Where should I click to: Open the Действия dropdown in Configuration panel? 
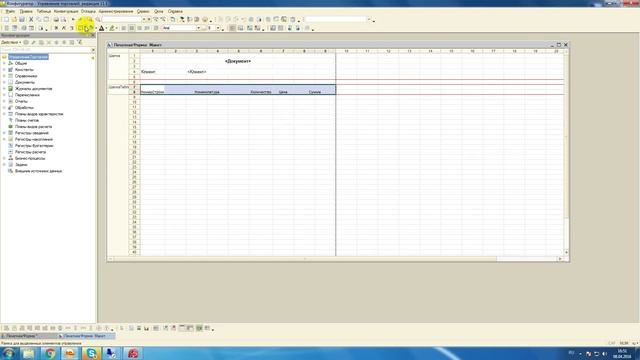11,42
